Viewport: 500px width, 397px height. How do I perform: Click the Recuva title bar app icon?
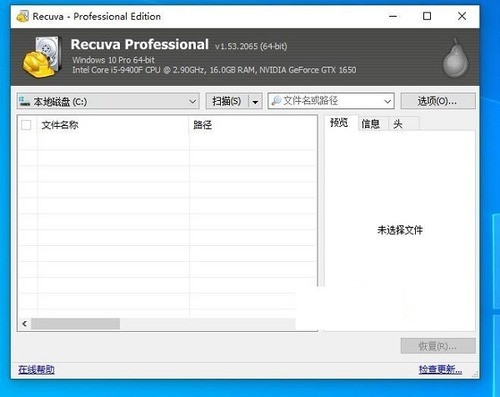tap(23, 16)
